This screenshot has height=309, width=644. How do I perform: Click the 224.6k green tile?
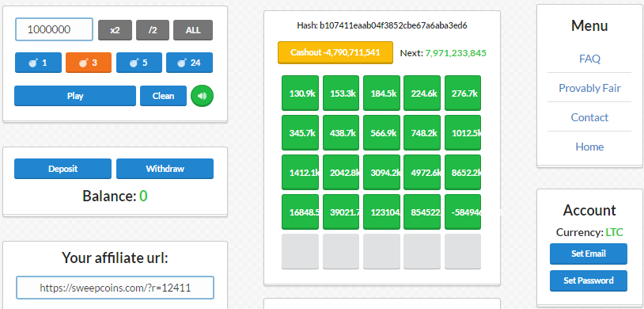422,93
